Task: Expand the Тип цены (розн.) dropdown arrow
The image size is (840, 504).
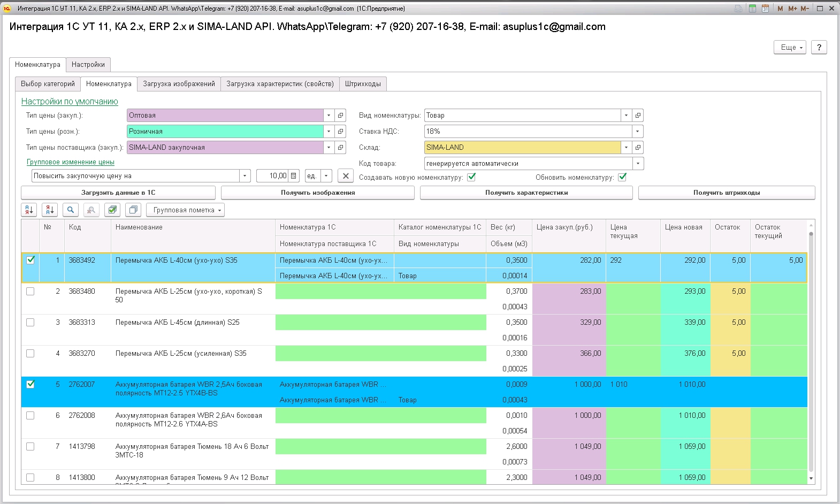Action: click(x=329, y=132)
